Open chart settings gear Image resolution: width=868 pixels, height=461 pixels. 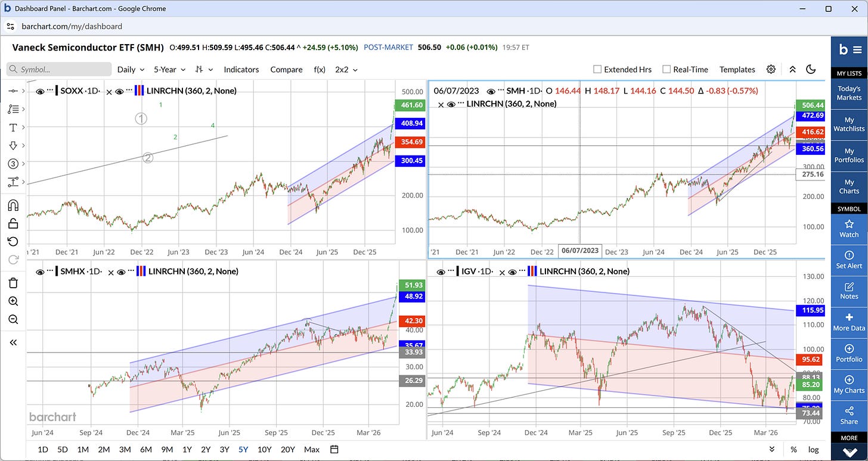[x=771, y=69]
